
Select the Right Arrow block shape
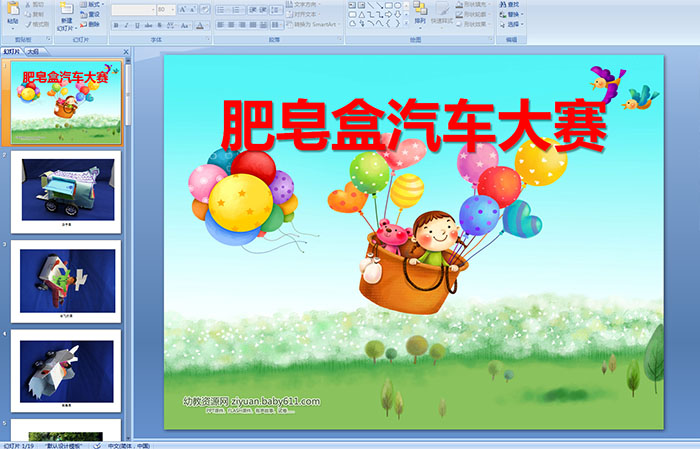click(x=388, y=15)
